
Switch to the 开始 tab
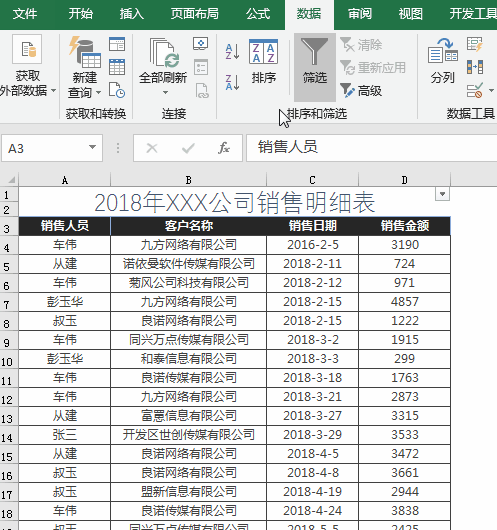click(x=81, y=14)
